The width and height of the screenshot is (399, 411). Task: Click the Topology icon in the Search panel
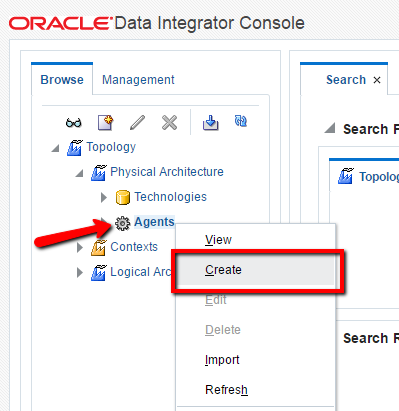(345, 176)
